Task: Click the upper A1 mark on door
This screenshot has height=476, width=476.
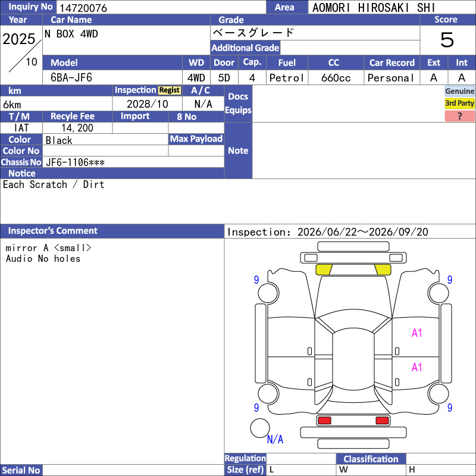Action: point(417,333)
